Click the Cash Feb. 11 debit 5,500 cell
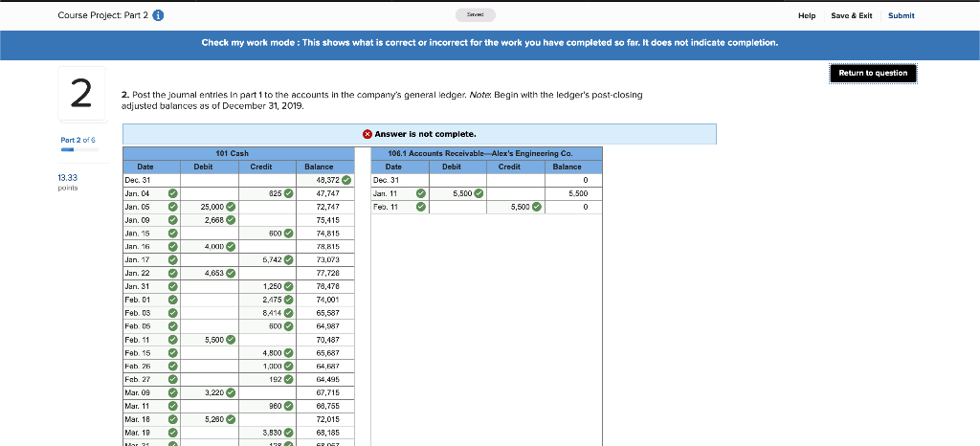 coord(210,340)
